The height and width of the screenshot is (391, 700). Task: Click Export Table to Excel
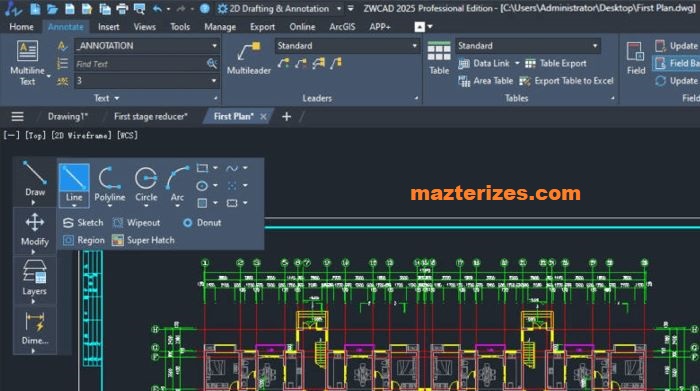pyautogui.click(x=567, y=81)
